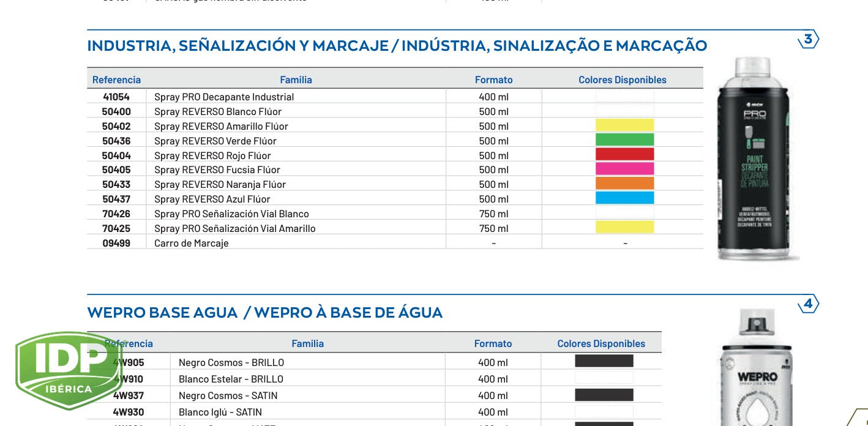Screen dimensions: 868x426
Task: Click Spray REVERSO Amarillo Flúor
Action: (x=221, y=126)
